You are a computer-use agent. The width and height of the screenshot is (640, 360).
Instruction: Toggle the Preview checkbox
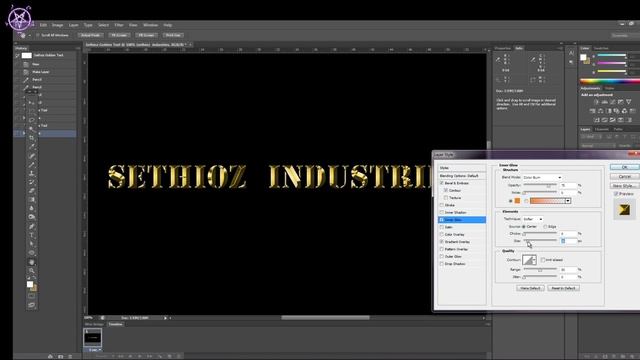pos(616,194)
